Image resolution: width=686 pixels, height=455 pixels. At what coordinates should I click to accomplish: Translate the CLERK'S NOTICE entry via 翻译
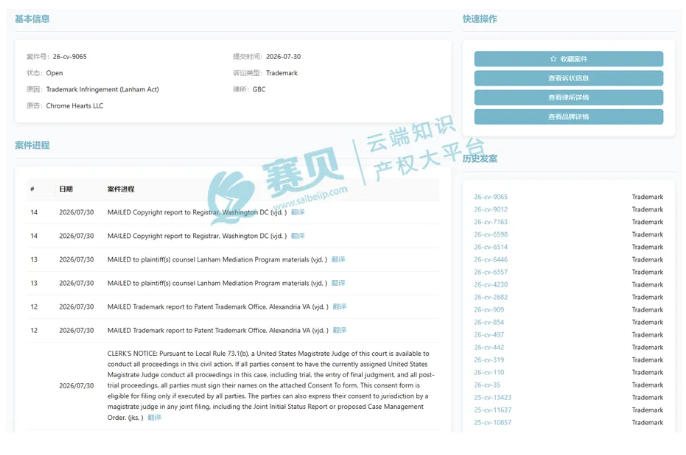154,417
